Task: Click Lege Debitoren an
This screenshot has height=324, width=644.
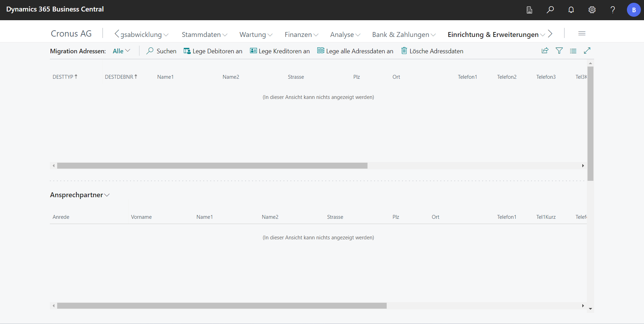Action: [x=213, y=51]
